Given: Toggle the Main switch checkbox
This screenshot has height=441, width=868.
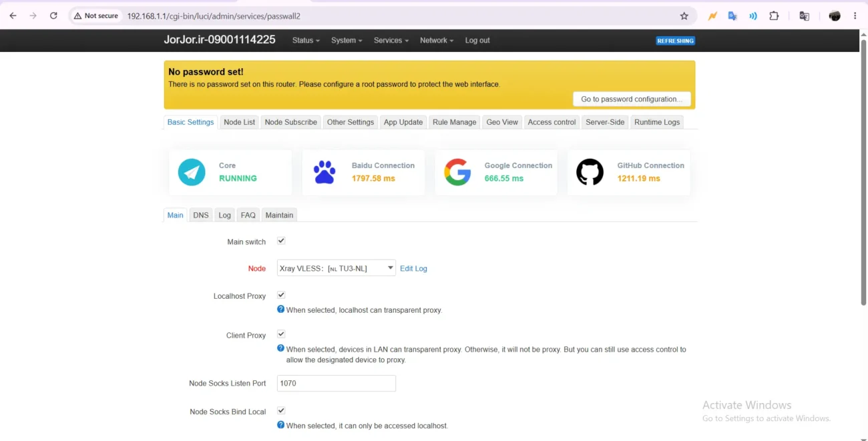Looking at the screenshot, I should pos(281,241).
